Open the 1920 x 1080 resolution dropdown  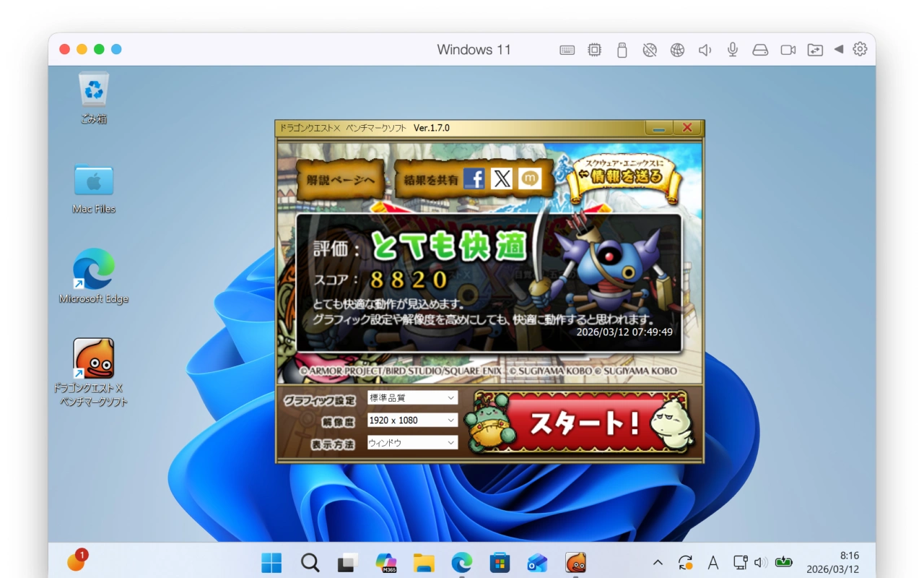tap(412, 420)
